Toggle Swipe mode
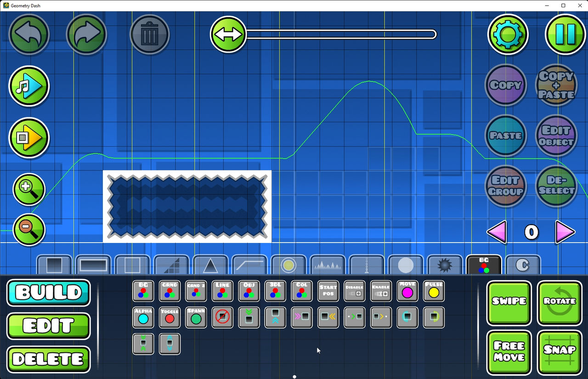 [509, 303]
